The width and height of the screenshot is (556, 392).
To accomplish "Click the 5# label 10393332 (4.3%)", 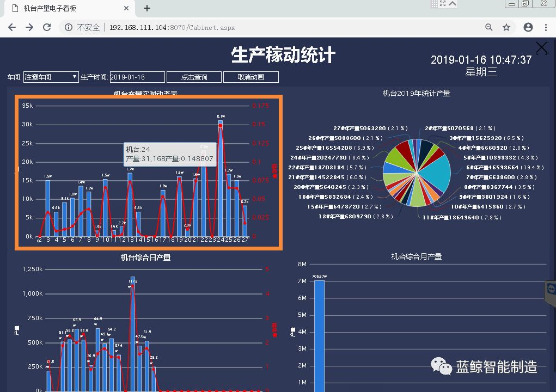I will click(x=500, y=157).
